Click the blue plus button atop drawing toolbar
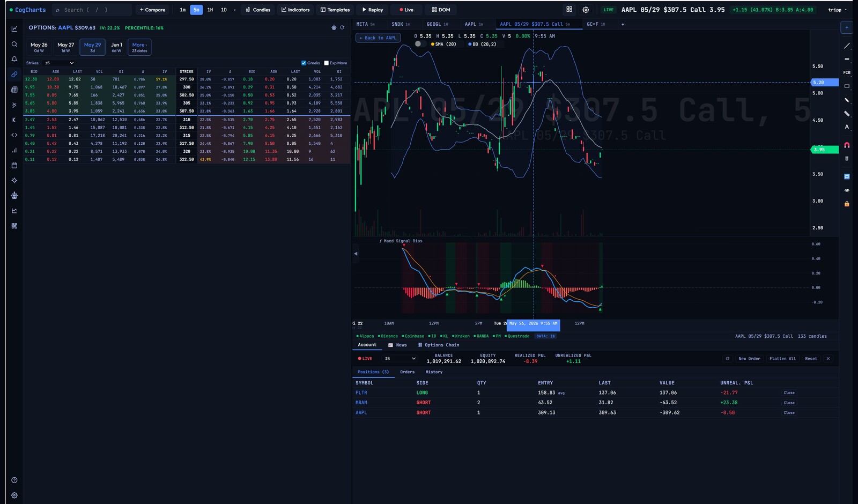The width and height of the screenshot is (858, 504). pos(847,27)
